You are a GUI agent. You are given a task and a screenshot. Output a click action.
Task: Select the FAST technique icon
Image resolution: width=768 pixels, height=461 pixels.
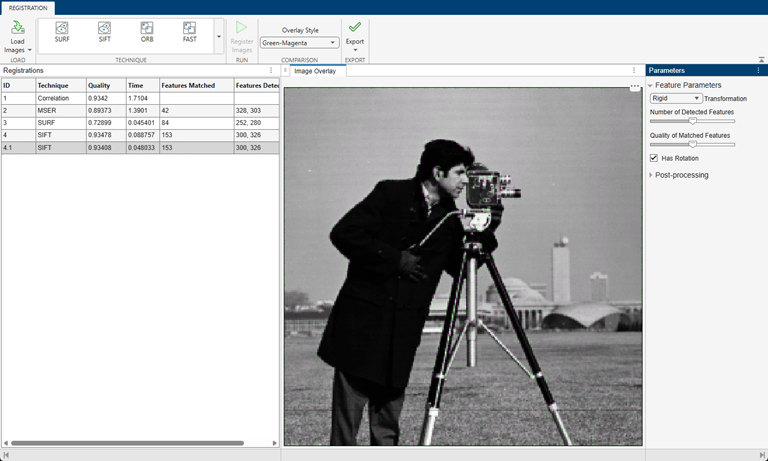[x=190, y=32]
